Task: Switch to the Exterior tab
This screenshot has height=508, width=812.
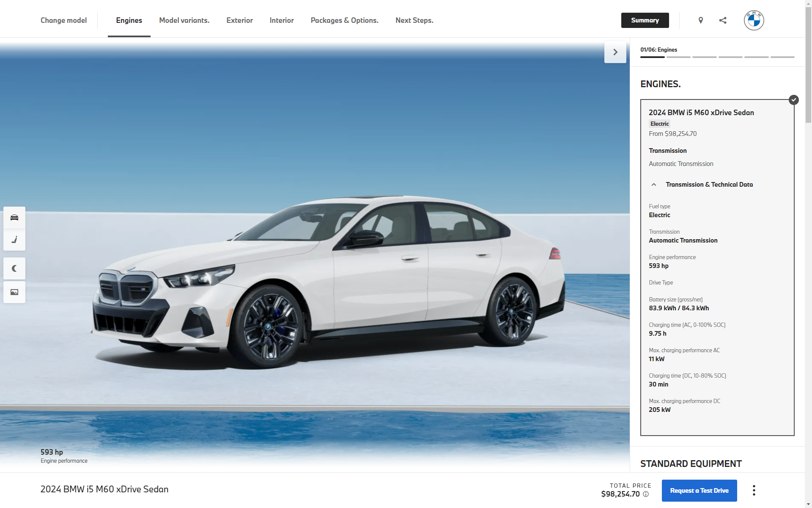Action: click(239, 20)
